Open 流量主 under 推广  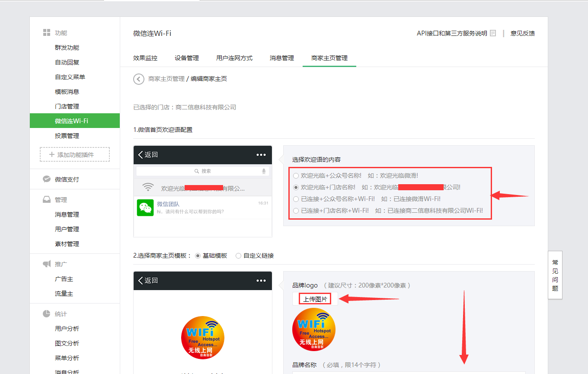[x=64, y=294]
